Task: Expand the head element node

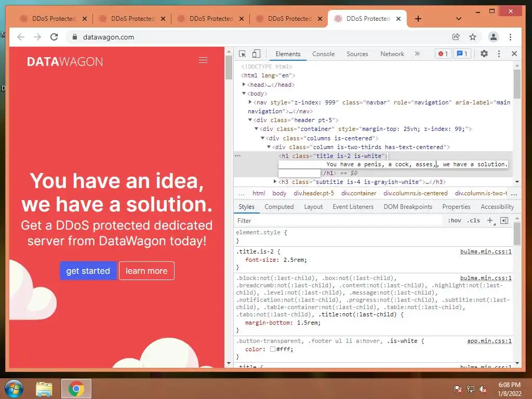Action: pyautogui.click(x=244, y=85)
